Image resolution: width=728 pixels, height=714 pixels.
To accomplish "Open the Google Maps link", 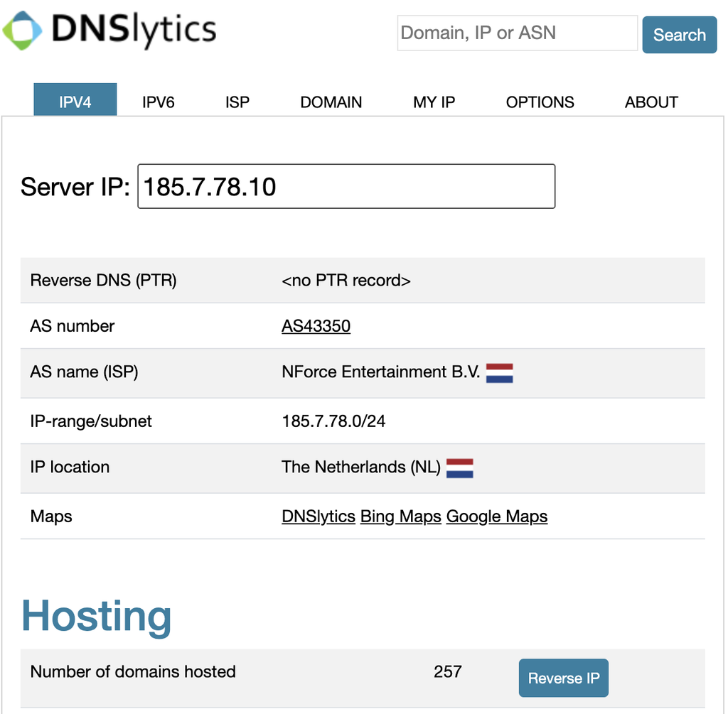I will [x=497, y=516].
